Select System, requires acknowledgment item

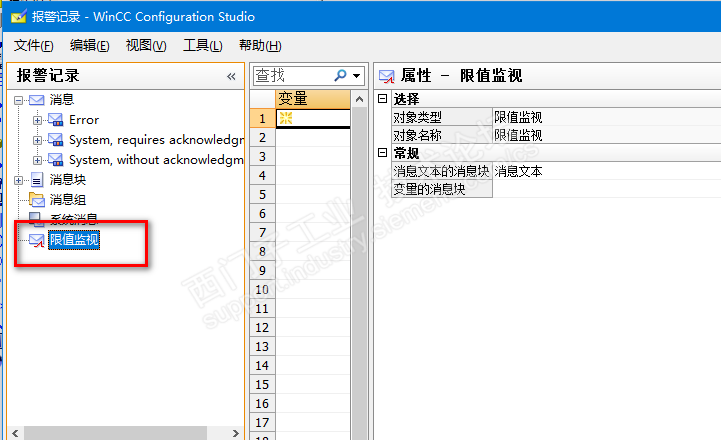(x=156, y=140)
